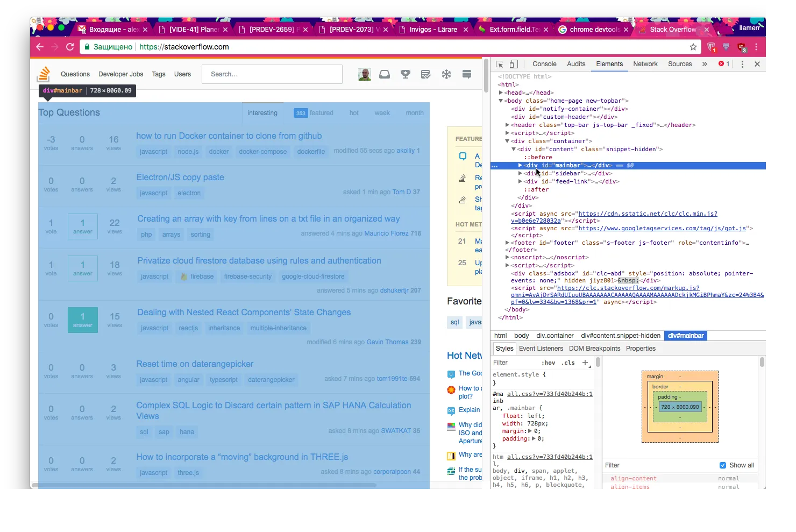Click the styles Filter input field

(x=515, y=363)
